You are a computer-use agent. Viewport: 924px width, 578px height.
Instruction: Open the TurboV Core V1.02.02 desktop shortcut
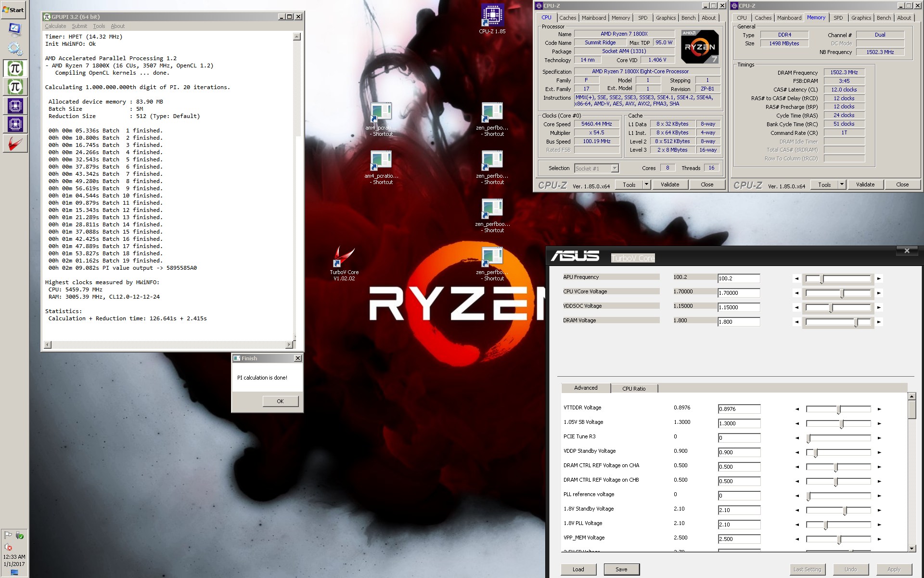coord(344,264)
